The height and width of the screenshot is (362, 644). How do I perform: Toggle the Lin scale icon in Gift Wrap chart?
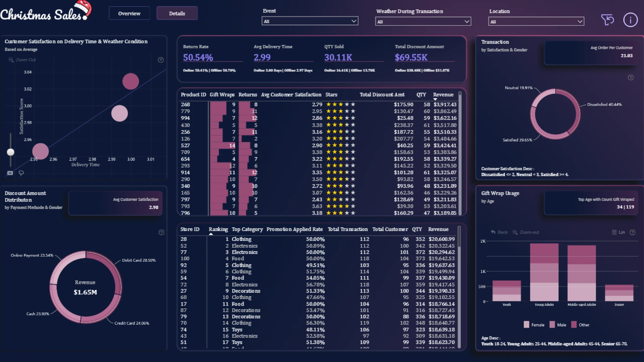click(614, 232)
